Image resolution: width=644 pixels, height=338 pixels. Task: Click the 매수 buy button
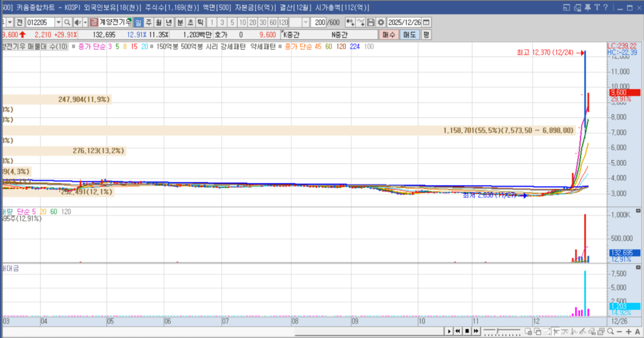tap(390, 35)
